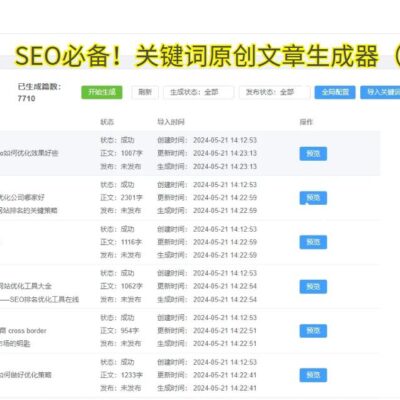The height and width of the screenshot is (400, 400).
Task: Click the 正文: 1233字 cell
Action: pyautogui.click(x=121, y=375)
